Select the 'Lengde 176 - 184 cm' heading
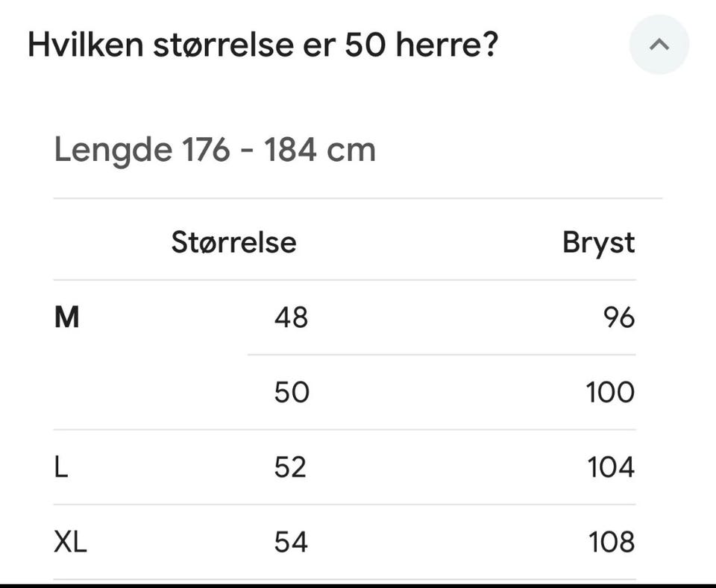This screenshot has height=588, width=716. click(x=215, y=150)
